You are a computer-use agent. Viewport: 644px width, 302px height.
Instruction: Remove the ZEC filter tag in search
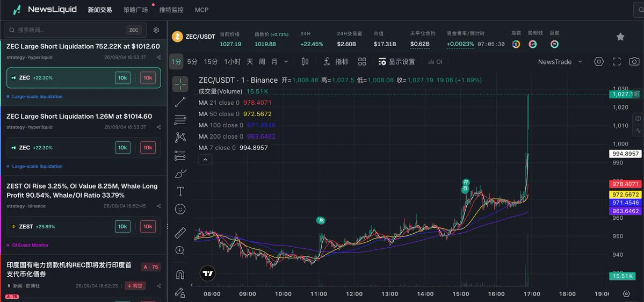[134, 30]
